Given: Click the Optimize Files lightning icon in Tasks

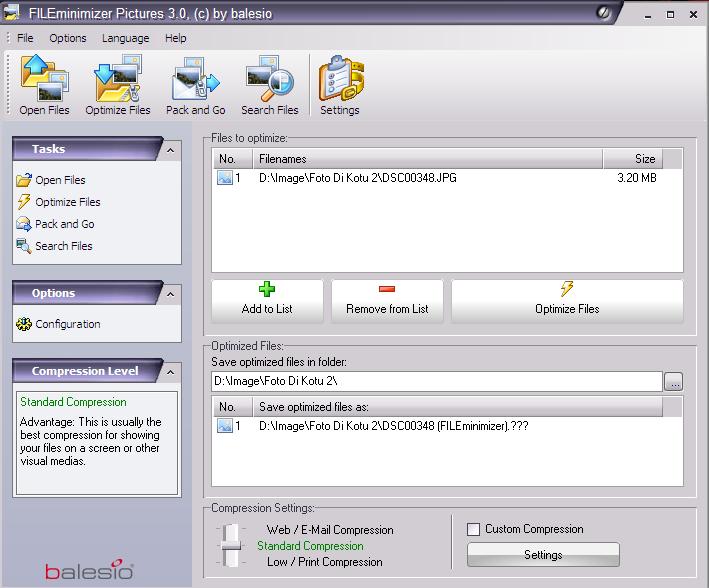Looking at the screenshot, I should point(24,202).
